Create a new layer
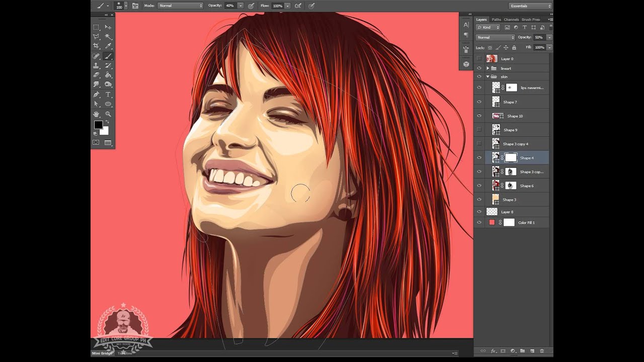Screen dimensions: 644x362 pos(532,350)
